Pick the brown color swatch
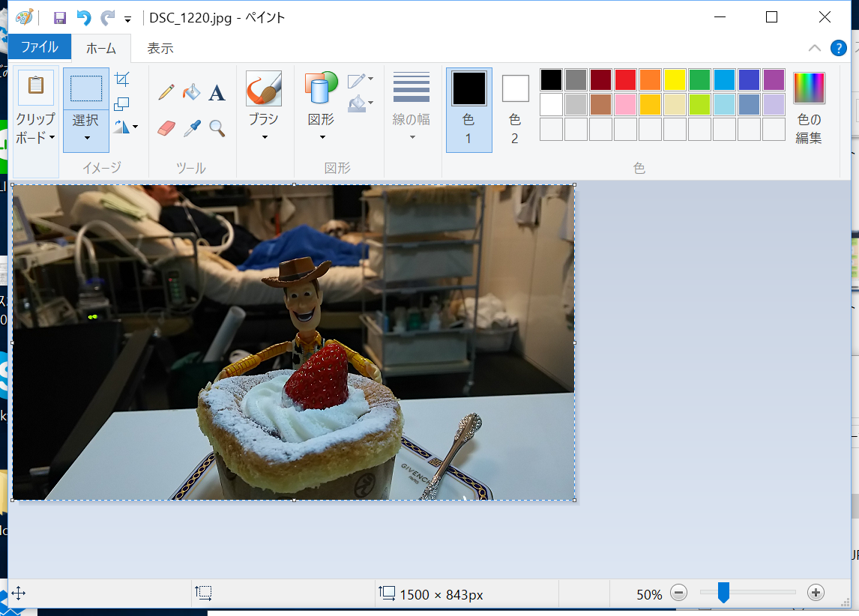 click(x=600, y=105)
